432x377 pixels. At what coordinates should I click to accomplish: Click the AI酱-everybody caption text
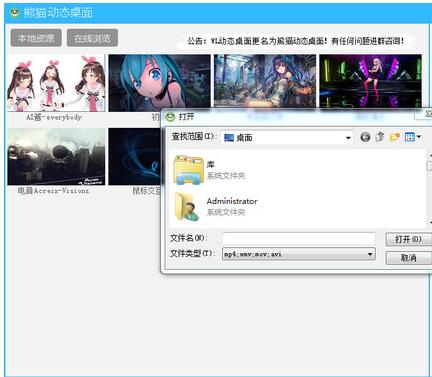click(54, 117)
